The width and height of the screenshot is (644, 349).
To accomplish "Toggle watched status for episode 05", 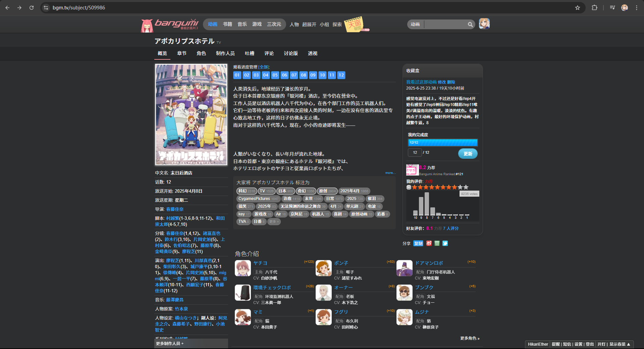I will pyautogui.click(x=275, y=75).
